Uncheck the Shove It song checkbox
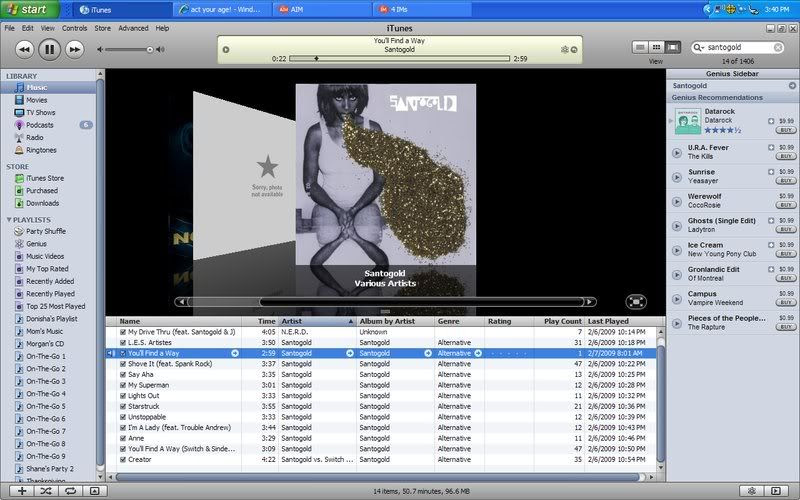The height and width of the screenshot is (500, 800). 123,364
